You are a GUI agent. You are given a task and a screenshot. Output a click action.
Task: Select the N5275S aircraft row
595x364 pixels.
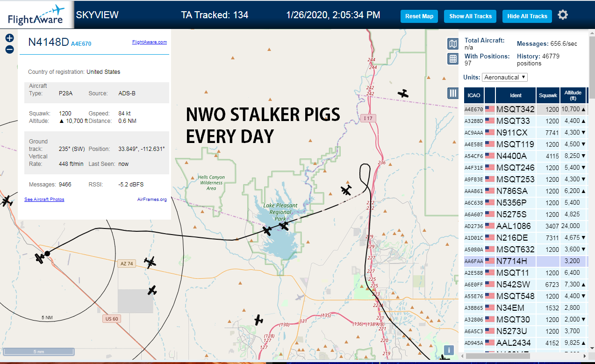[x=526, y=214]
